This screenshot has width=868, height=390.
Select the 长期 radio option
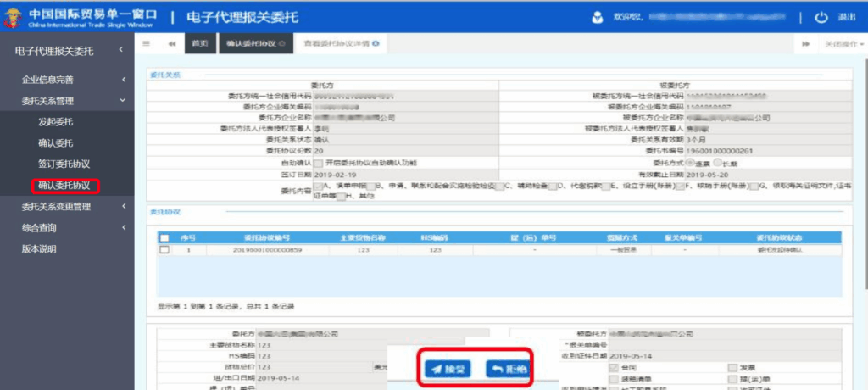pyautogui.click(x=717, y=164)
